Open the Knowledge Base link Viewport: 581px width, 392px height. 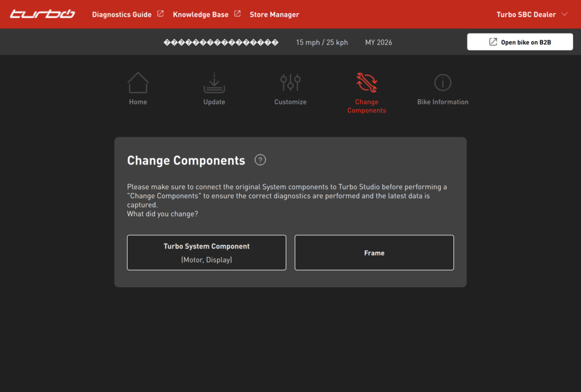pos(200,14)
